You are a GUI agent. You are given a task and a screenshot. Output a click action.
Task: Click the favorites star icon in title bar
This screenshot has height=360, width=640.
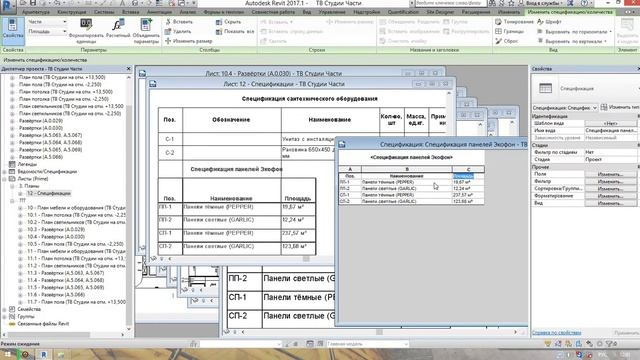point(511,3)
